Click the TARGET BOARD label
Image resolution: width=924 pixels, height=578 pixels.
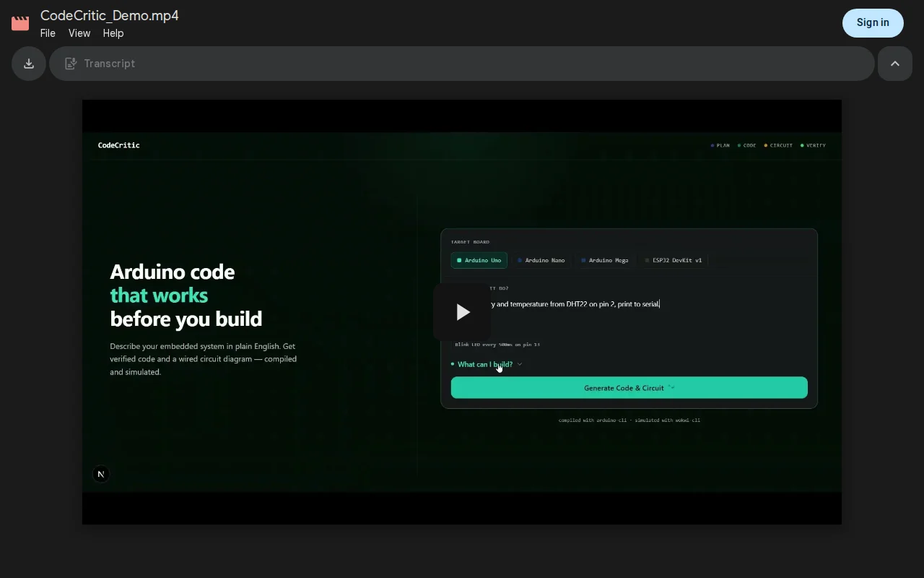(x=470, y=242)
